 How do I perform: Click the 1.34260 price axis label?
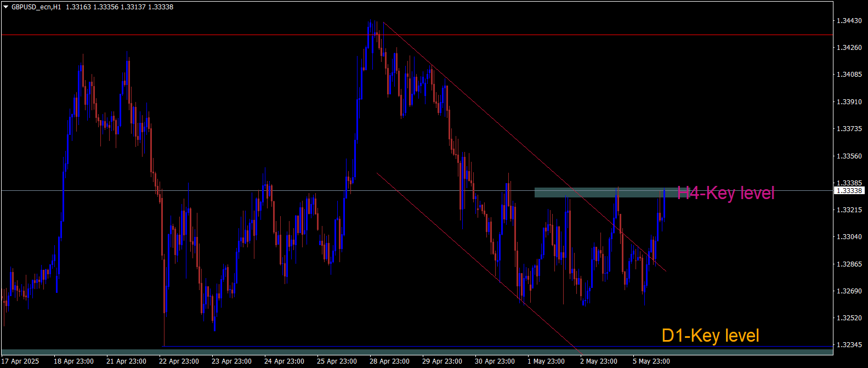click(x=849, y=48)
